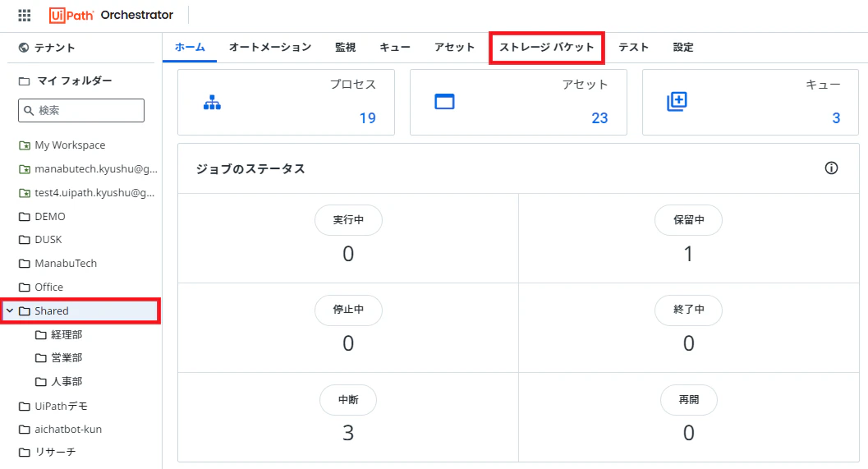The height and width of the screenshot is (469, 868).
Task: Click the ManabuTech folder icon
Action: click(x=25, y=264)
